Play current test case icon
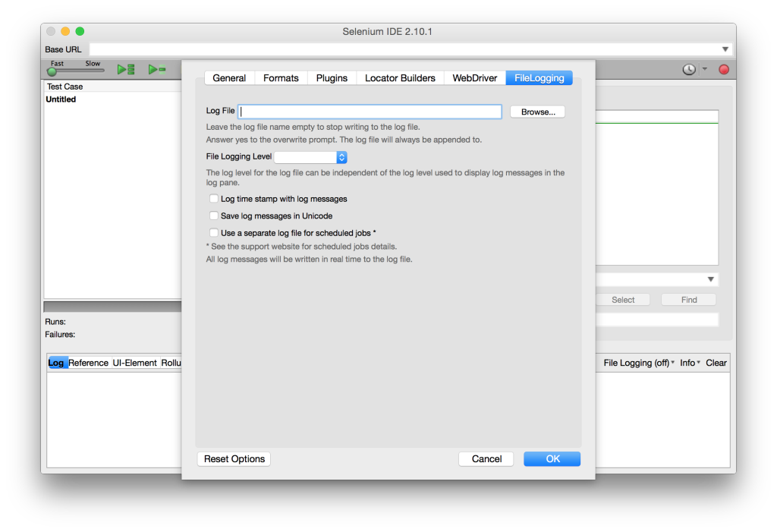 tap(157, 69)
